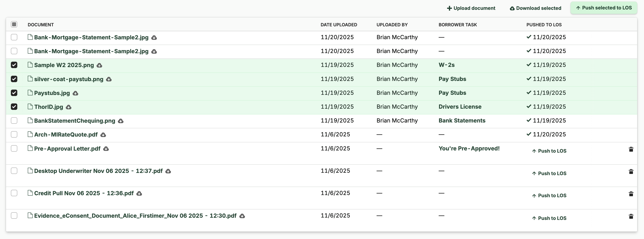Click the download icon beside Pre-Approval Letter.pdf
The width and height of the screenshot is (644, 239).
[x=106, y=149]
